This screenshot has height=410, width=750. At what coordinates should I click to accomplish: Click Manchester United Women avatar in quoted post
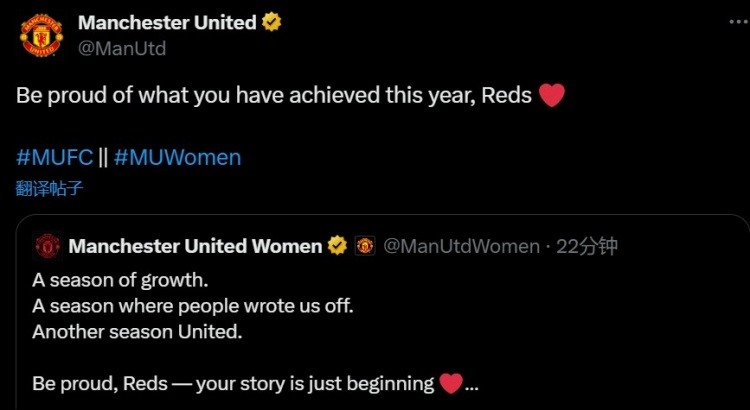[47, 246]
